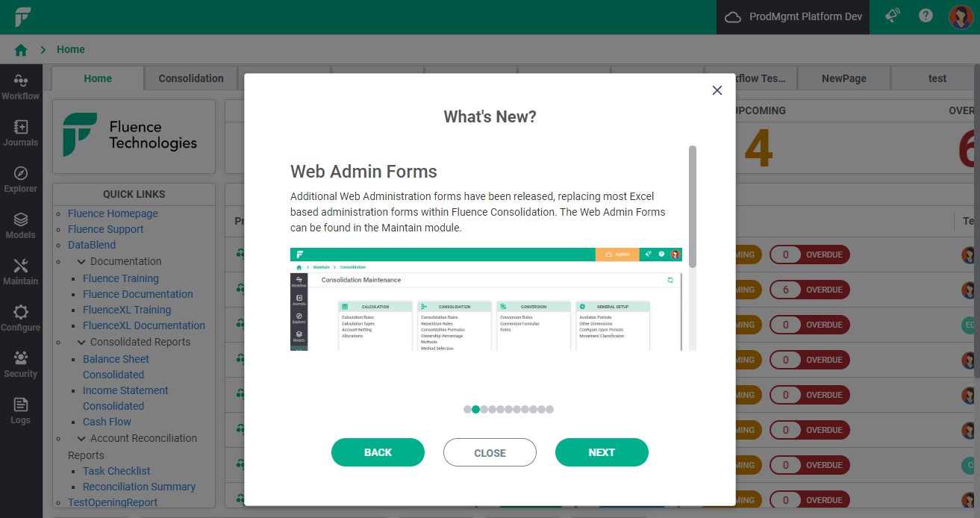Click the CLOSE button in dialog
This screenshot has height=518, width=980.
490,452
